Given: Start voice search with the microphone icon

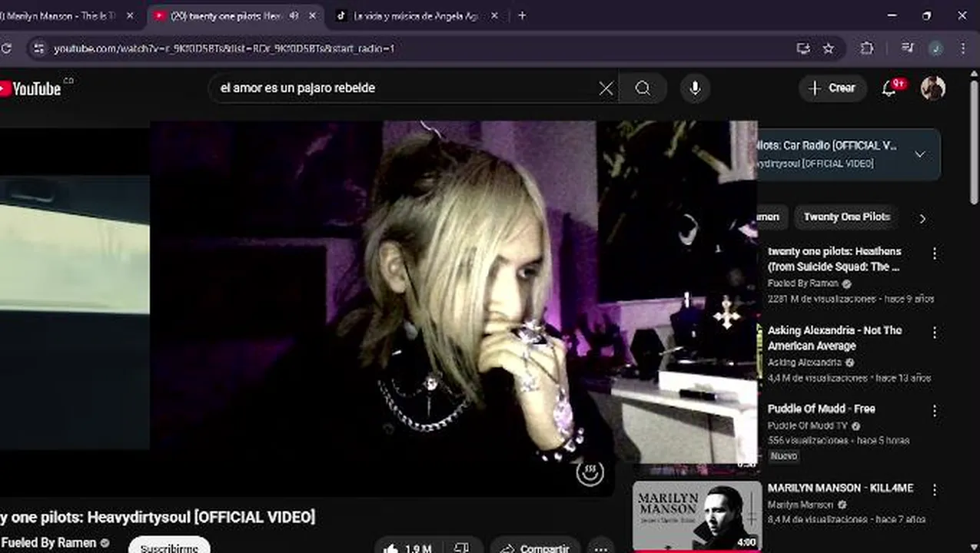Looking at the screenshot, I should (695, 88).
